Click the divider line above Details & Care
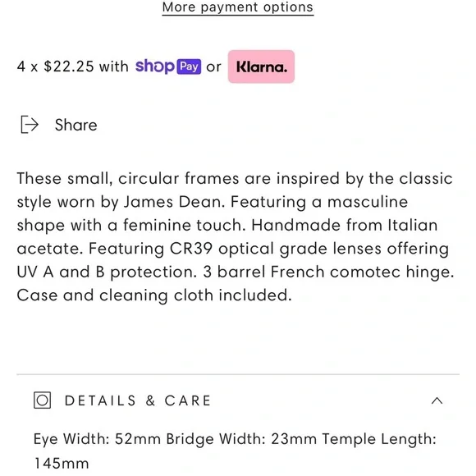The width and height of the screenshot is (476, 476). [x=238, y=374]
